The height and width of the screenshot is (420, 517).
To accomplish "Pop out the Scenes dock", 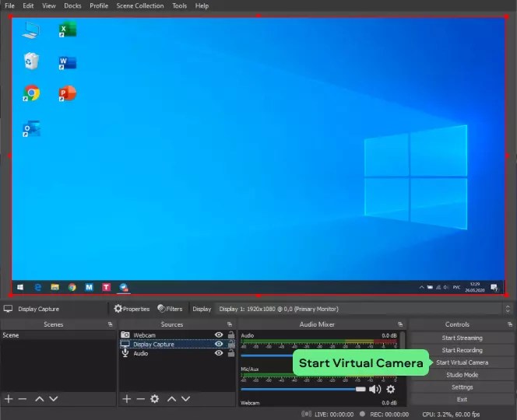I will tap(110, 324).
